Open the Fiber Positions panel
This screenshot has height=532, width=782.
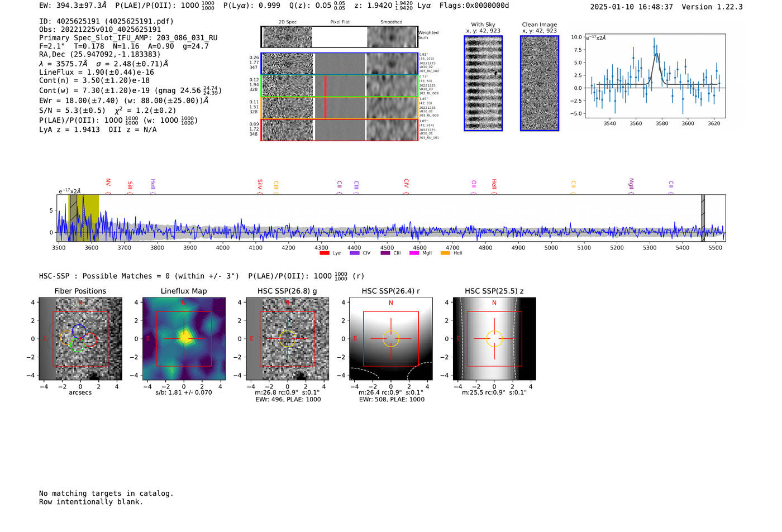pyautogui.click(x=80, y=339)
